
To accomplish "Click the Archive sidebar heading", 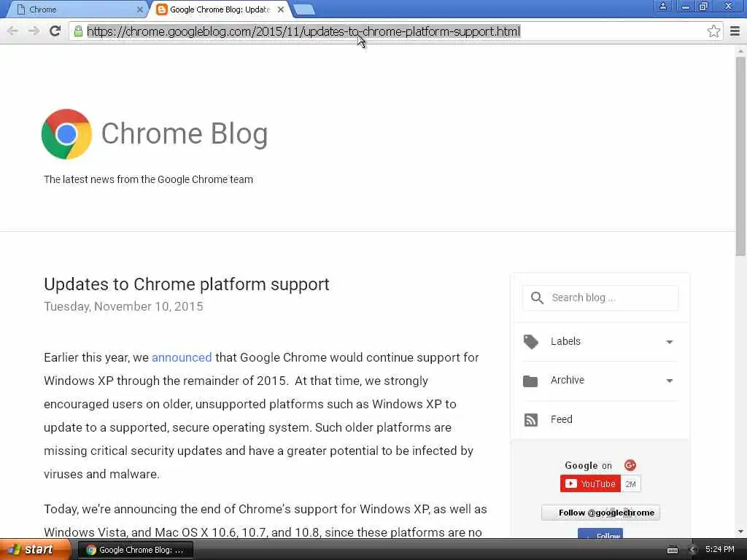I will (x=568, y=380).
